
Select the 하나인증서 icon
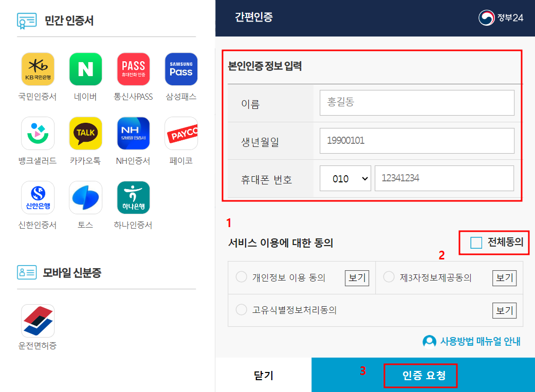[x=134, y=197]
